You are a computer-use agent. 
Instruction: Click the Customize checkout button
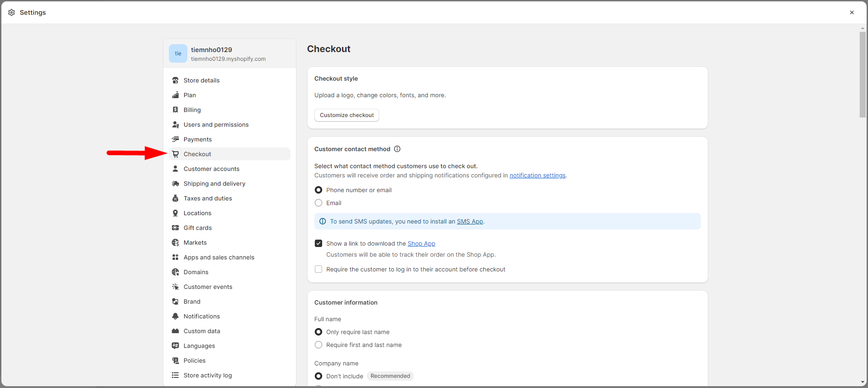(347, 115)
